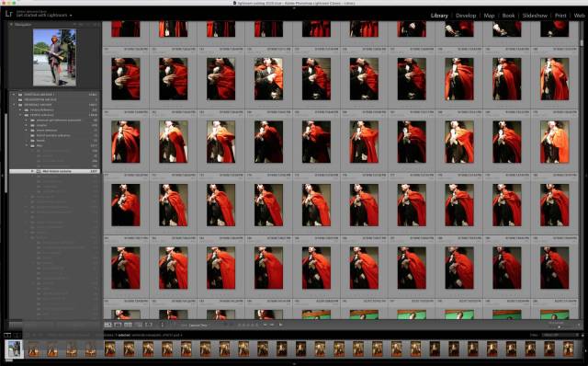Open Survey view from toolbar
This screenshot has width=588, height=366.
[x=139, y=325]
